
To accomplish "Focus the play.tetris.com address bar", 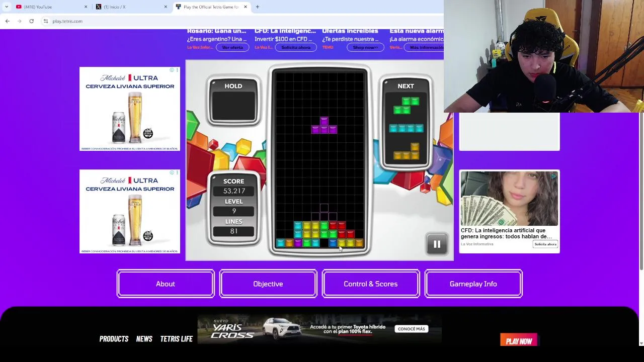I will 242,21.
